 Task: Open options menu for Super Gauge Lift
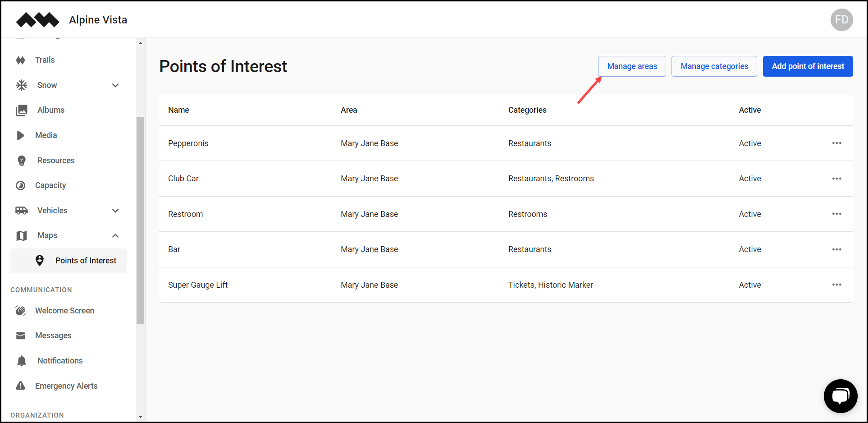836,285
